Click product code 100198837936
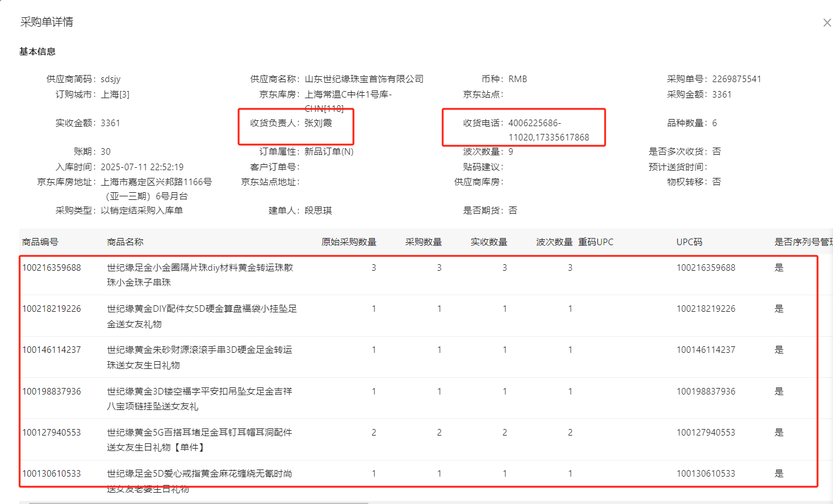This screenshot has height=504, width=833. point(51,392)
